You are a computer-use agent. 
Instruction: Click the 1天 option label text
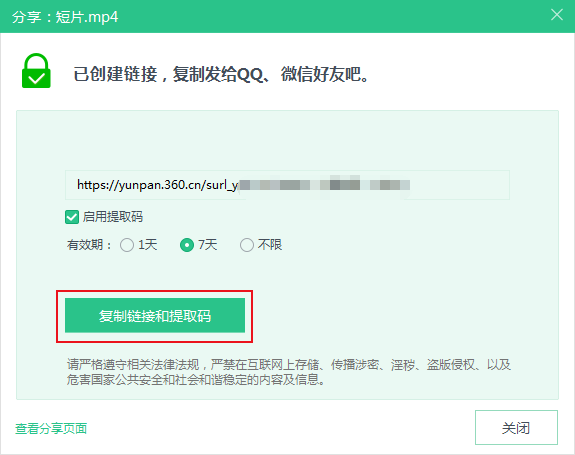point(148,245)
